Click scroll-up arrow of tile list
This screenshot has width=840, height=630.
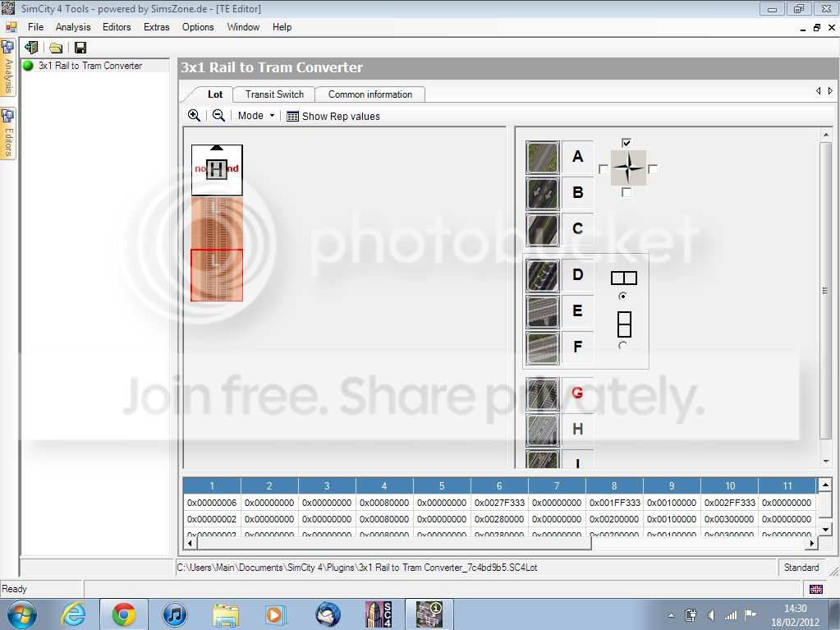tap(825, 135)
